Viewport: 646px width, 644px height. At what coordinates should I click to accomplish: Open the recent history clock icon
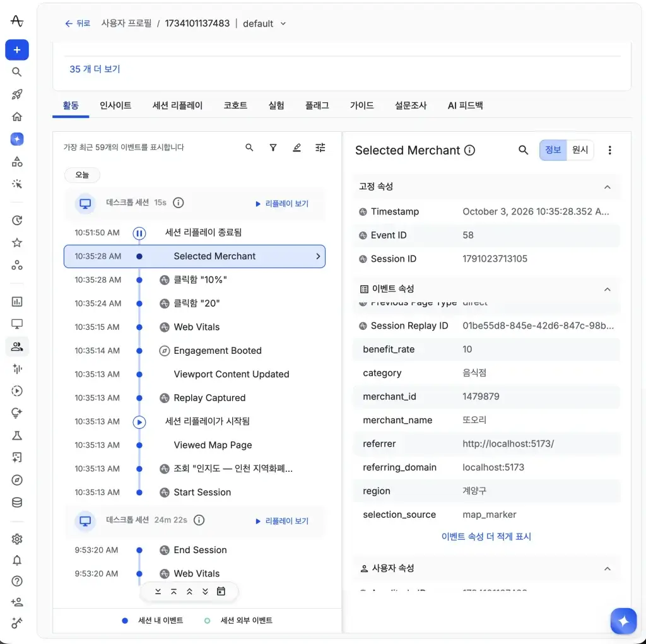(17, 220)
